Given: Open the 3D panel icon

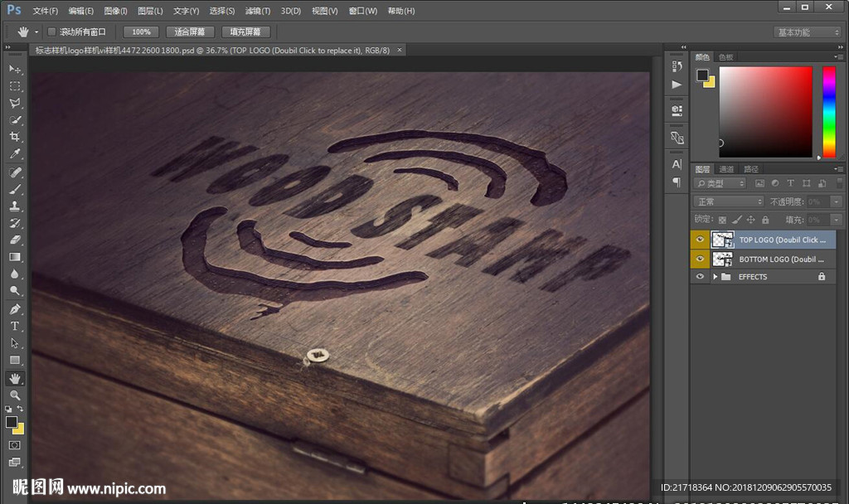Looking at the screenshot, I should coord(677,111).
